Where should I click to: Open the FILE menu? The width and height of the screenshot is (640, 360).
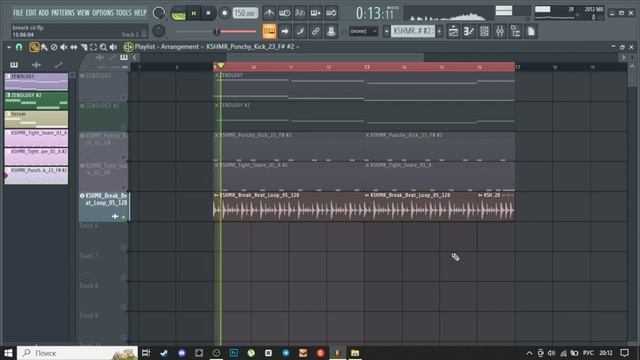pyautogui.click(x=18, y=13)
